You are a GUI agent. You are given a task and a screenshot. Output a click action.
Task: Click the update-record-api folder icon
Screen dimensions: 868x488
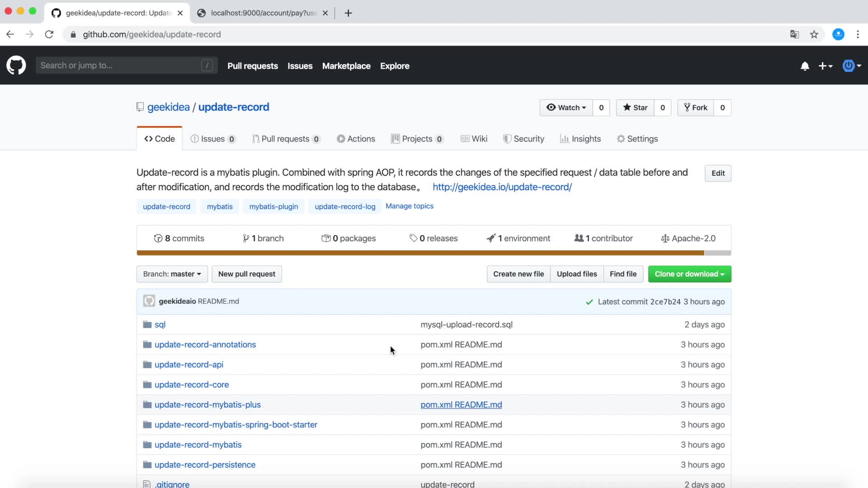[147, 365]
